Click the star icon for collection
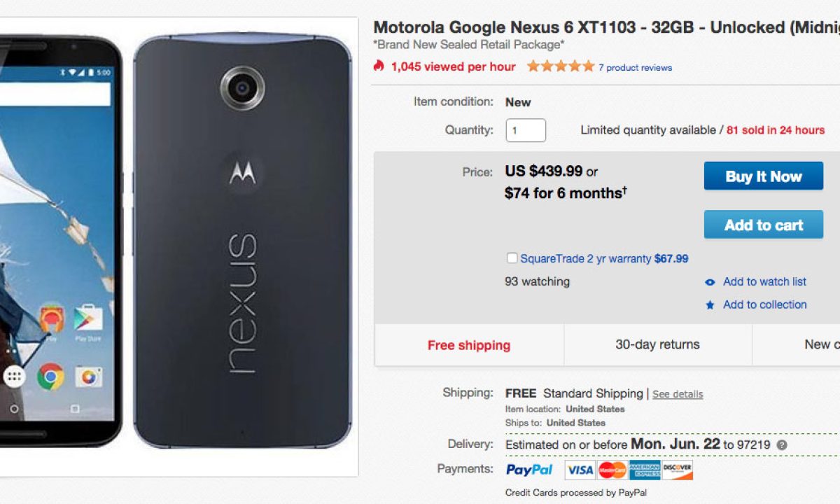The height and width of the screenshot is (504, 840). [x=710, y=305]
